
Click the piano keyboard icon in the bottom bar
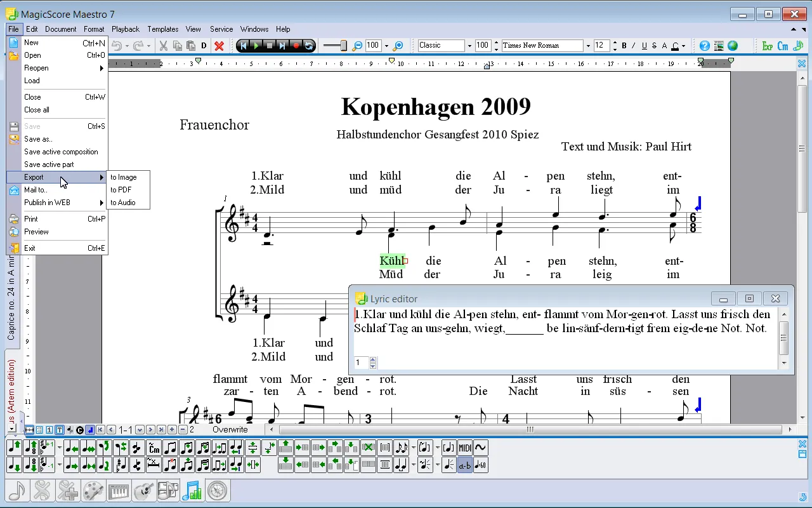click(x=118, y=490)
